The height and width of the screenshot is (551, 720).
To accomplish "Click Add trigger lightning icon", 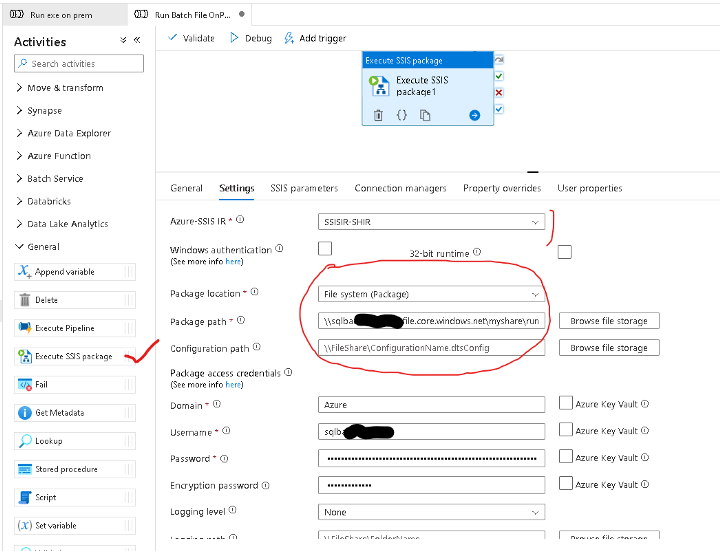I will tap(289, 38).
